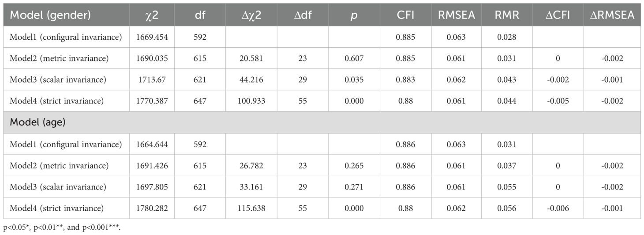Click the p value 0.607
Screen dimensions: 644x235
pyautogui.click(x=352, y=58)
